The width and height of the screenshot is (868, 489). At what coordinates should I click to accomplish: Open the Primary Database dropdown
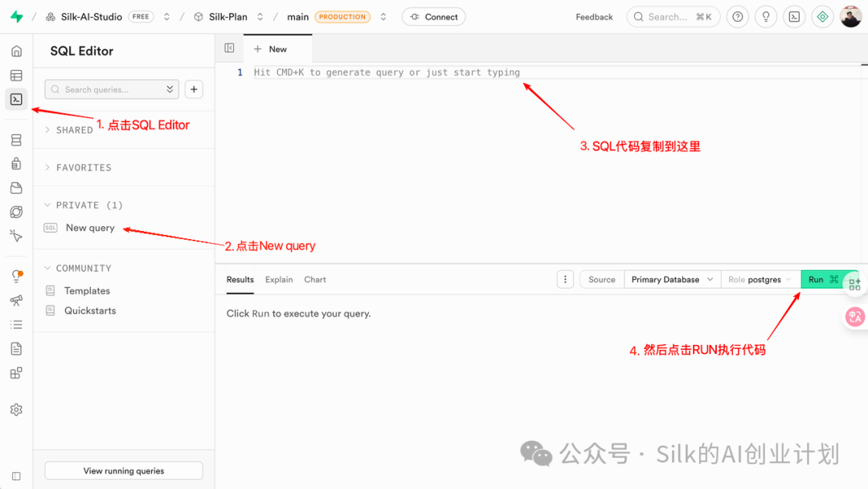pyautogui.click(x=672, y=280)
